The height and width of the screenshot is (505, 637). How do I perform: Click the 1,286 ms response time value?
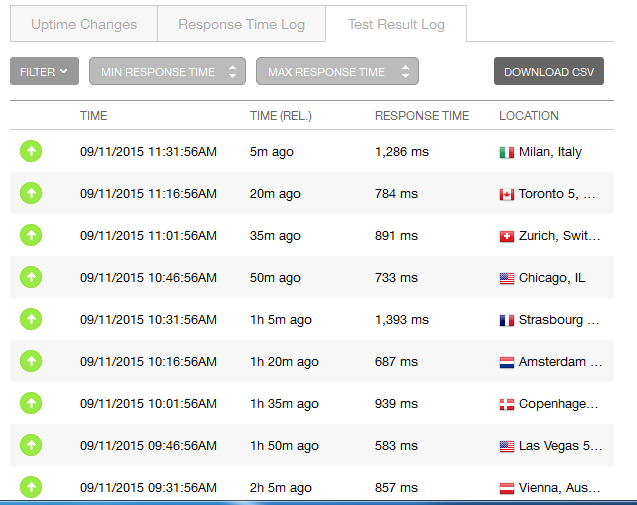coord(402,152)
